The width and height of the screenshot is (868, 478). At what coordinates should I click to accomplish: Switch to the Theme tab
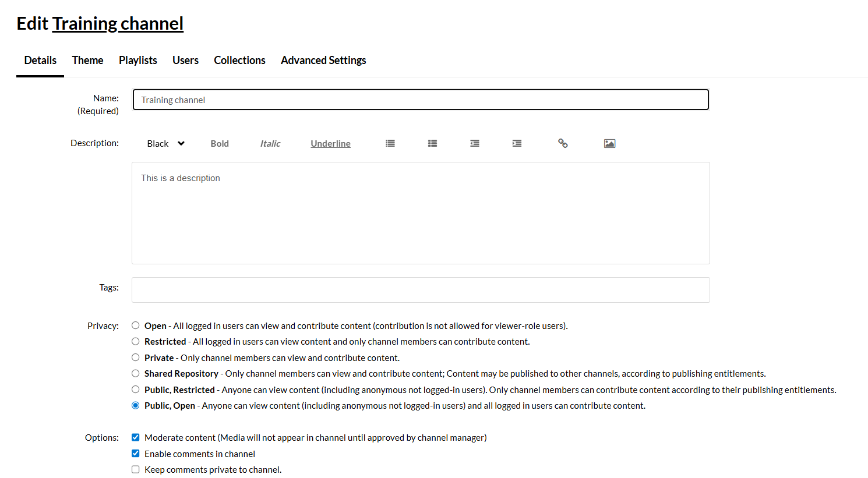tap(87, 61)
